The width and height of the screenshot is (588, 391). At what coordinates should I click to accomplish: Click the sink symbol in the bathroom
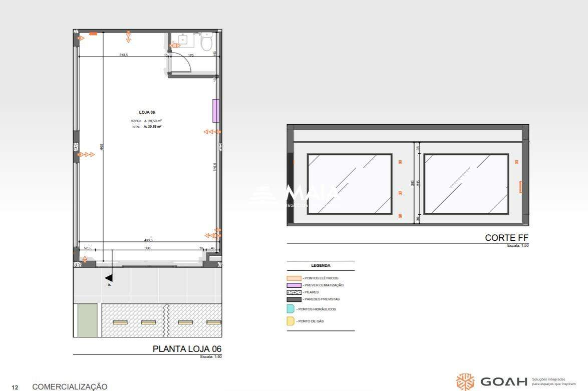(183, 39)
